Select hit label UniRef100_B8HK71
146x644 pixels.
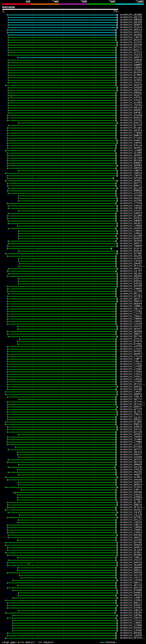point(131,186)
